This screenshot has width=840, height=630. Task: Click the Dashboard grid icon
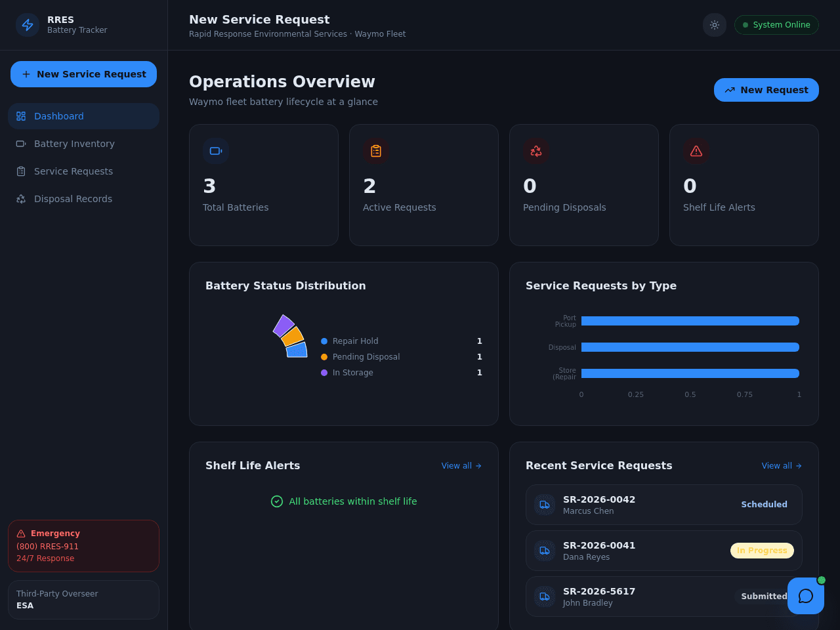(21, 116)
